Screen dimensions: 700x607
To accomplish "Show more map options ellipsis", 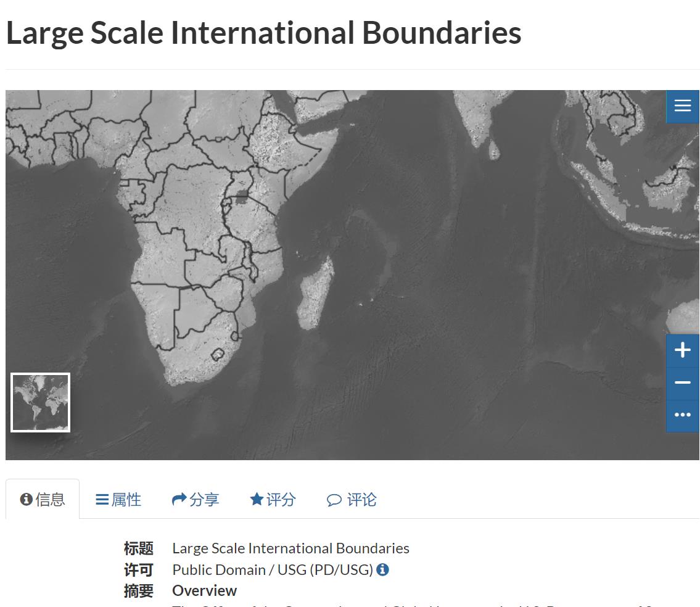I will [682, 415].
